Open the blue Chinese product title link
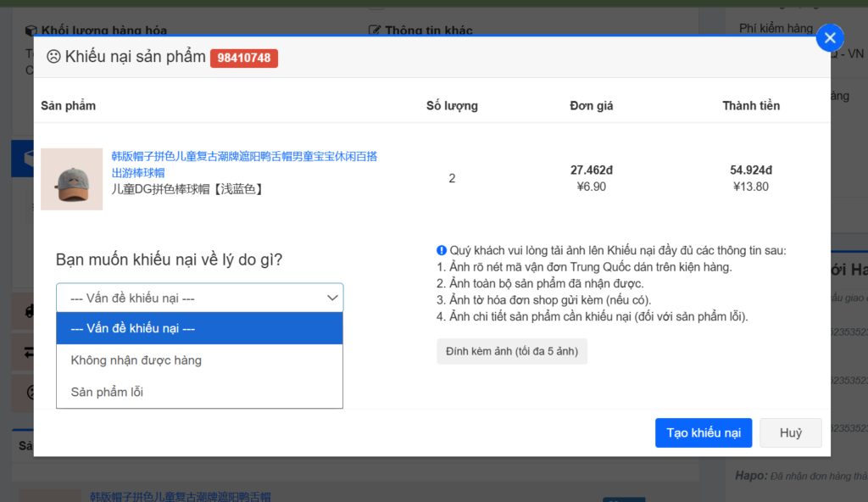868x502 pixels. pos(244,164)
